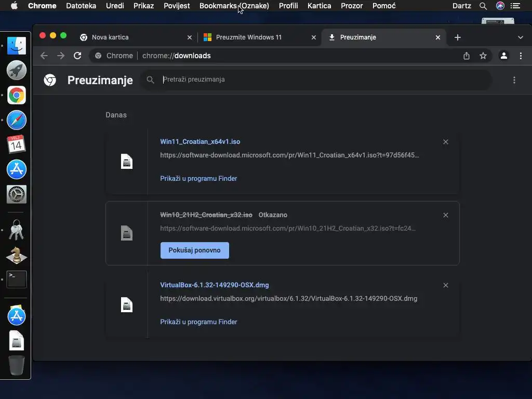Show VirtualBox dmg in Finder
532x399 pixels.
click(x=198, y=322)
